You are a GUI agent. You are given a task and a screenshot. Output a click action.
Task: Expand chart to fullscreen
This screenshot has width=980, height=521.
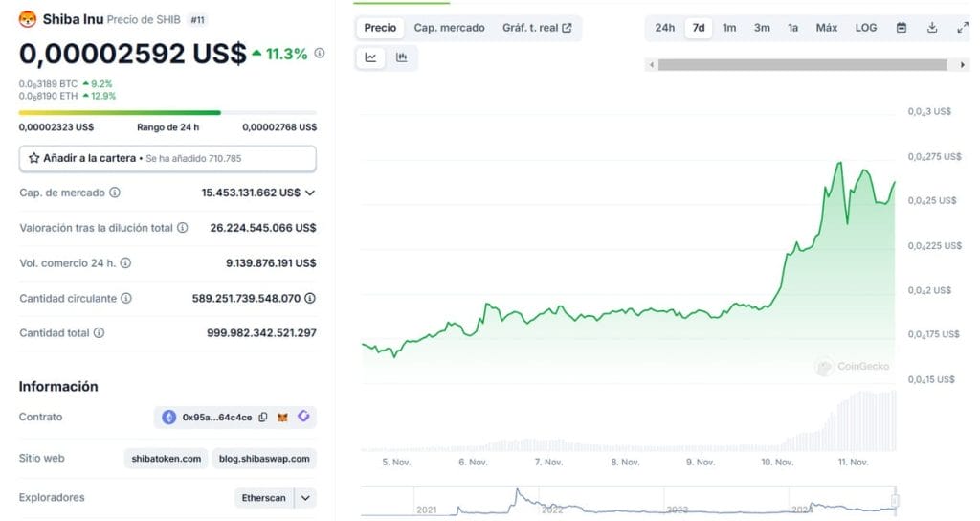pos(963,28)
